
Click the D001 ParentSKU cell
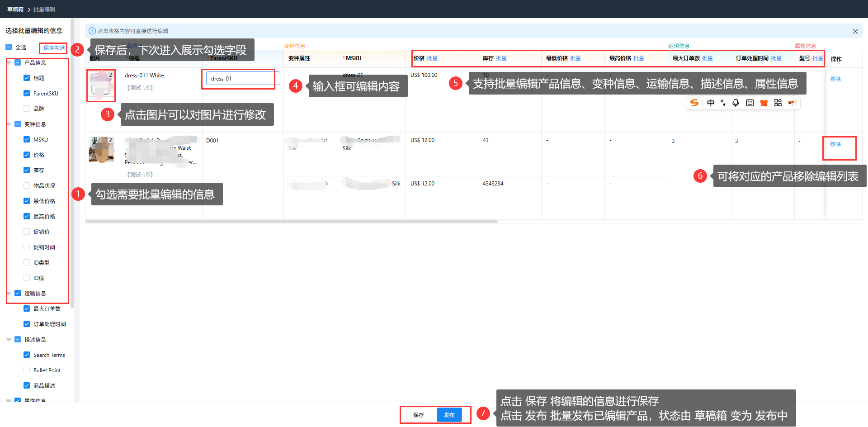(x=212, y=141)
